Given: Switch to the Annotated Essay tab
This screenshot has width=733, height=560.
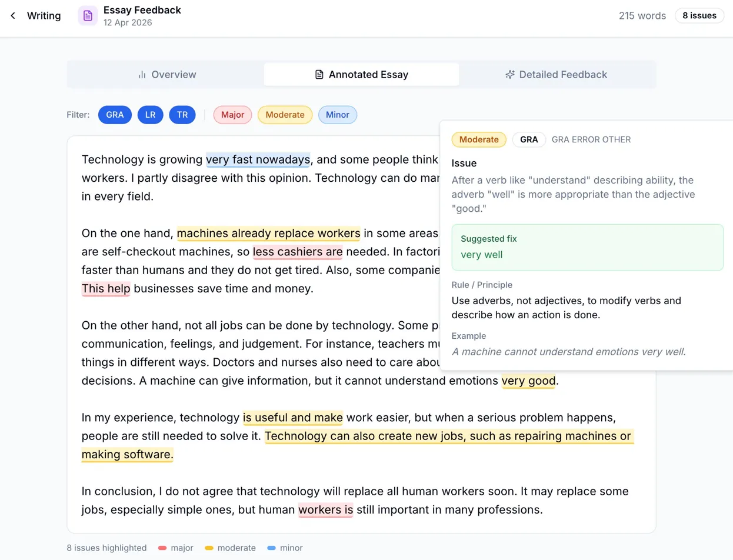Looking at the screenshot, I should click(x=361, y=75).
